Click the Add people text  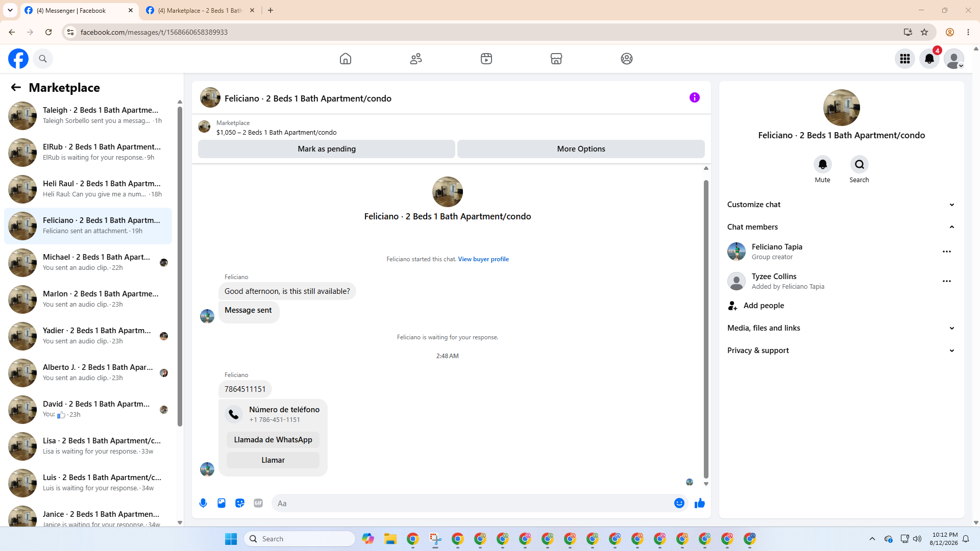point(764,306)
